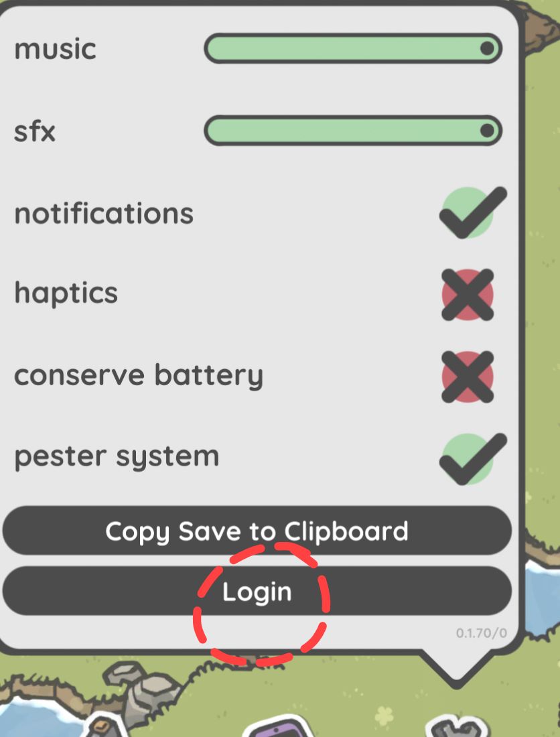This screenshot has width=560, height=737.
Task: Click the conserve battery label
Action: (139, 375)
